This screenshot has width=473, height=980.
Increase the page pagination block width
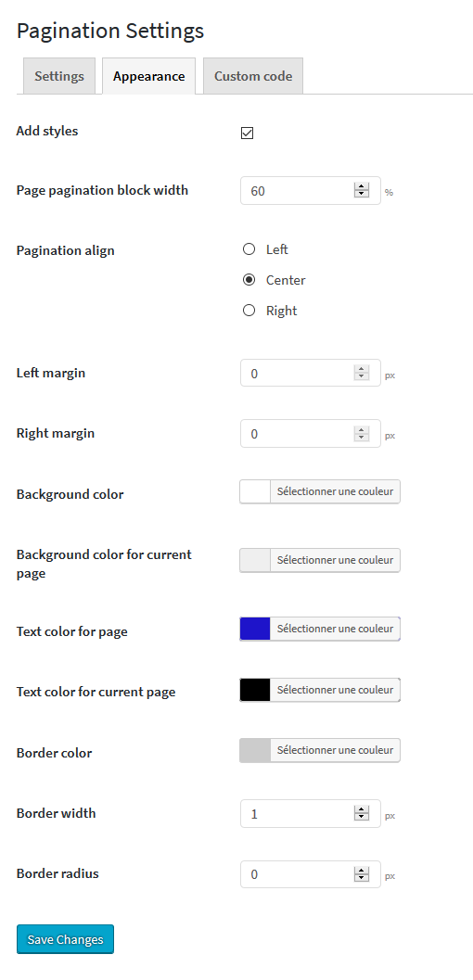[362, 186]
